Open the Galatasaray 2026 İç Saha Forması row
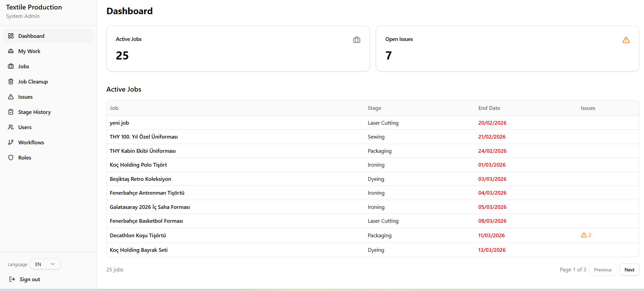The width and height of the screenshot is (644, 291). [x=150, y=207]
